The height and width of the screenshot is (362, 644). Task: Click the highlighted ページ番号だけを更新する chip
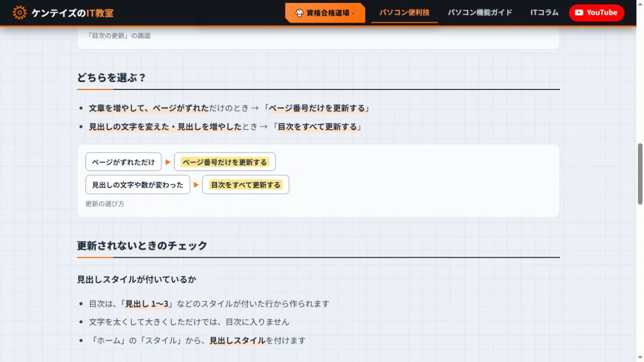[x=225, y=162]
